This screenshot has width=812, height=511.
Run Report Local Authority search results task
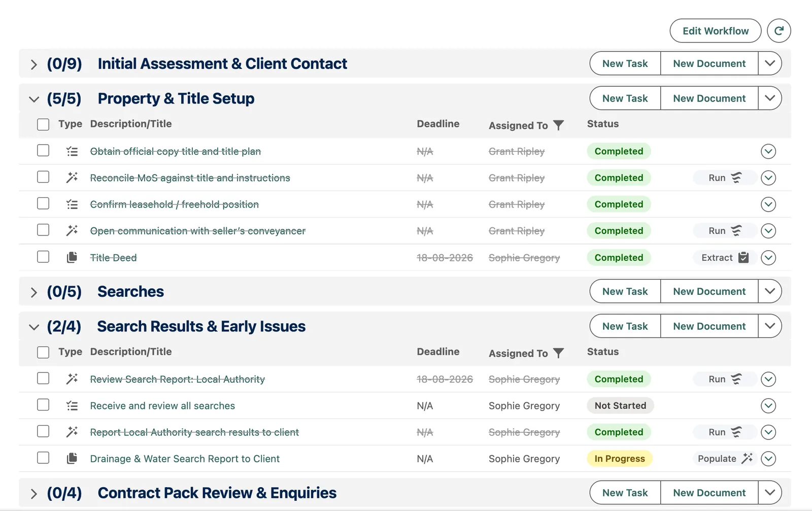[725, 432]
